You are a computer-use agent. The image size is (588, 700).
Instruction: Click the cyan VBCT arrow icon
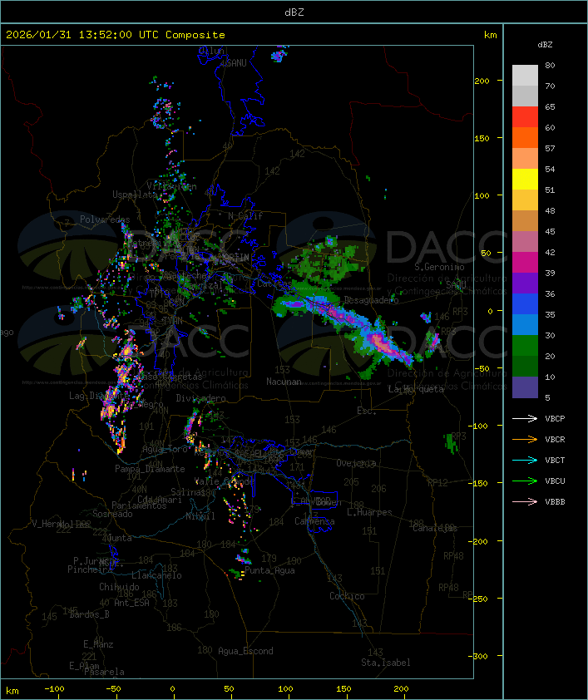525,460
